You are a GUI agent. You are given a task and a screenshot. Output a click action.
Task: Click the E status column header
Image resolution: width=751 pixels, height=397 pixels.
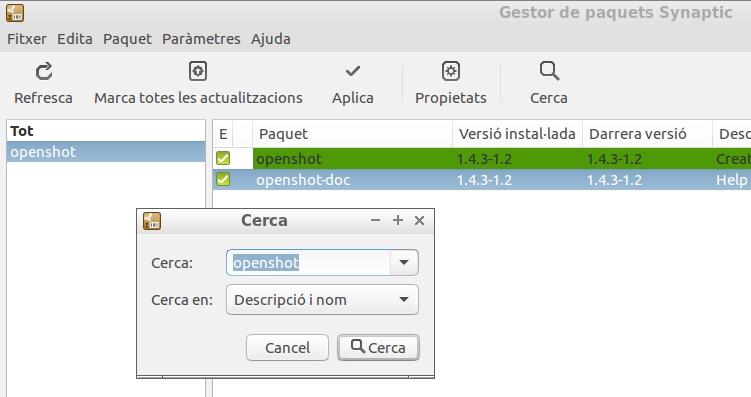[x=223, y=134]
